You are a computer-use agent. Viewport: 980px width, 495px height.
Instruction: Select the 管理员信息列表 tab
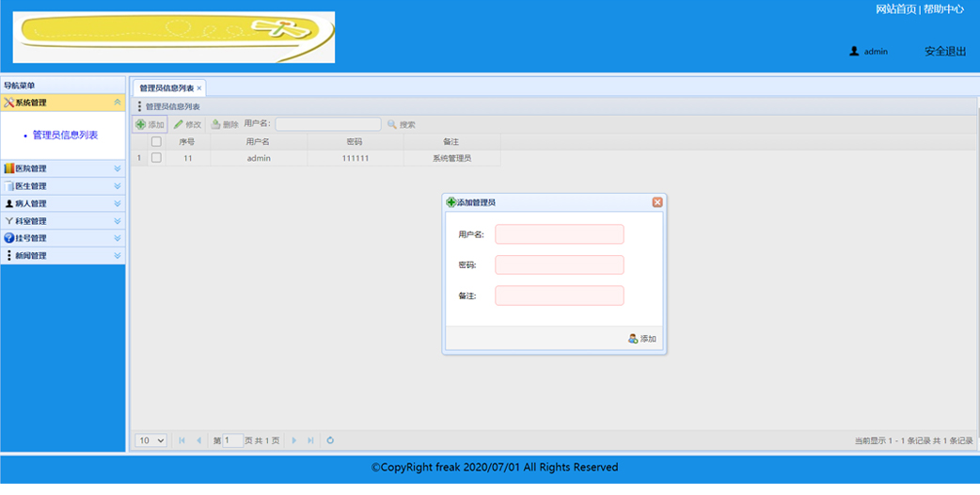point(166,88)
